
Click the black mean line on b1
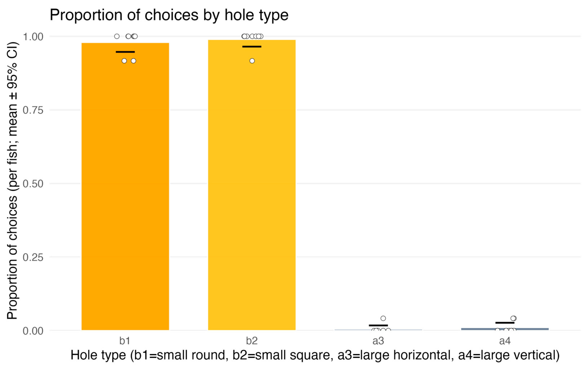pos(125,52)
